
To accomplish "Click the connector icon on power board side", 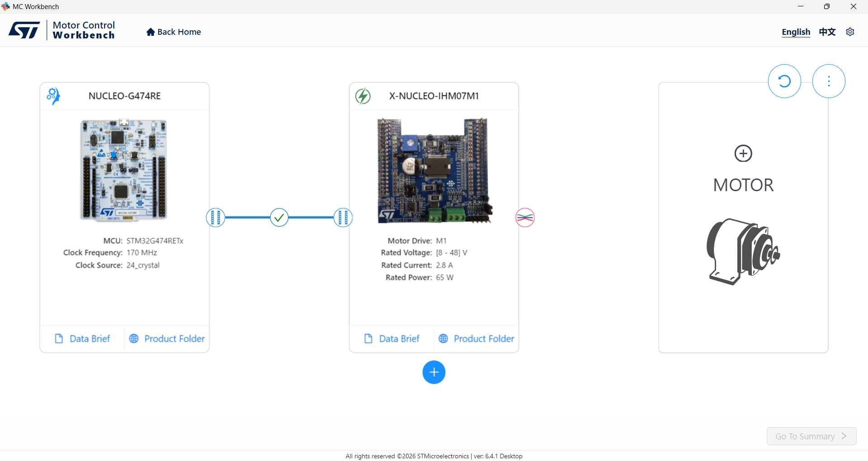I will 343,218.
